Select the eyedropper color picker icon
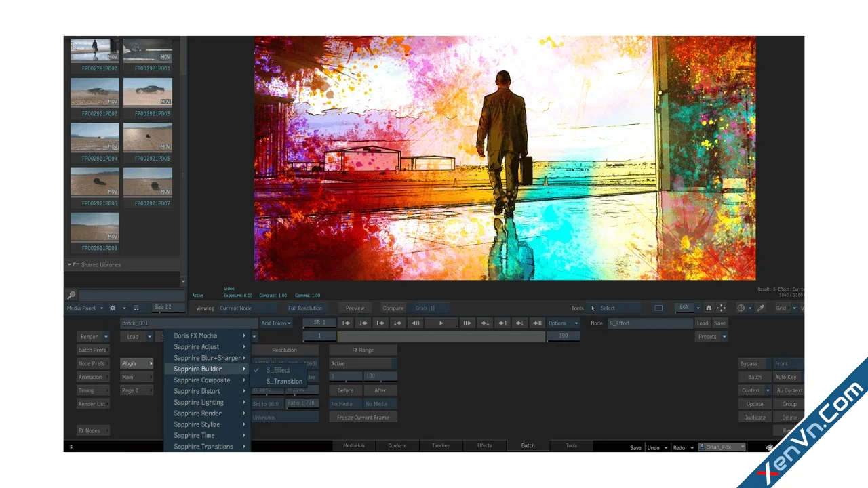The image size is (868, 488). (761, 308)
